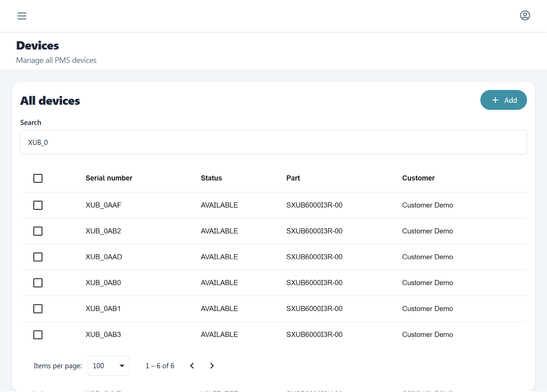The image size is (547, 392).
Task: Go to the previous page arrow
Action: [x=192, y=366]
